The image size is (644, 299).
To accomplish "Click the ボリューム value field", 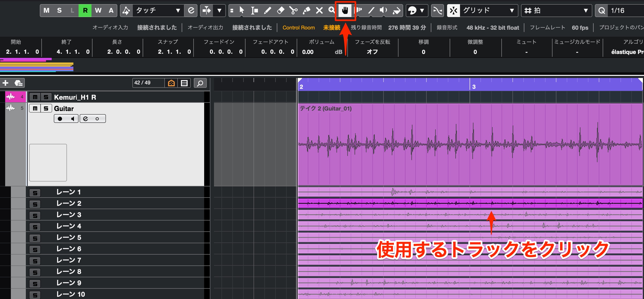I will (x=322, y=52).
